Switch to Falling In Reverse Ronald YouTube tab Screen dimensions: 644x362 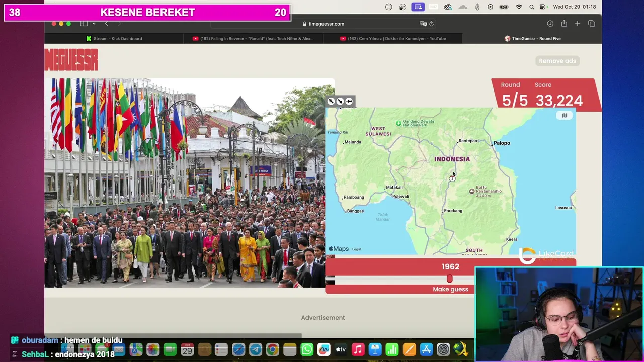coord(253,38)
